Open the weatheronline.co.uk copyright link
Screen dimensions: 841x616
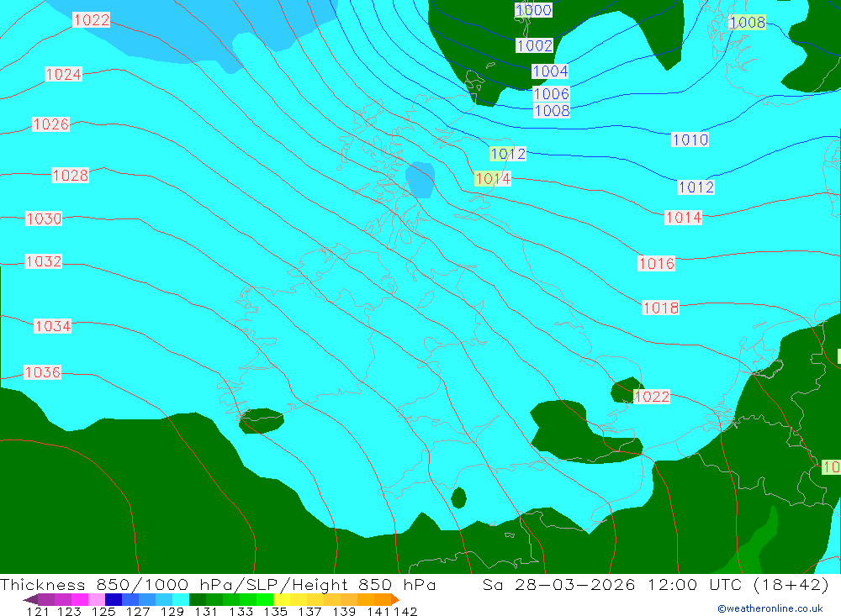[x=770, y=608]
